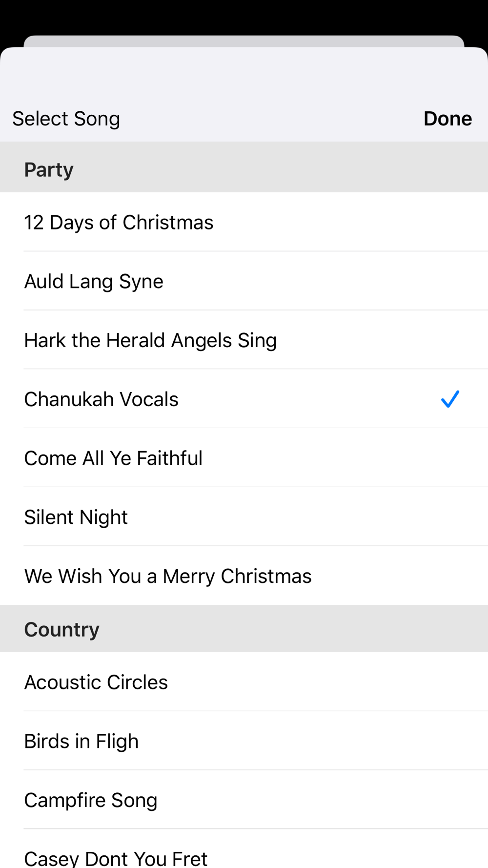The height and width of the screenshot is (868, 488).
Task: Select the Silent Night song
Action: point(76,517)
